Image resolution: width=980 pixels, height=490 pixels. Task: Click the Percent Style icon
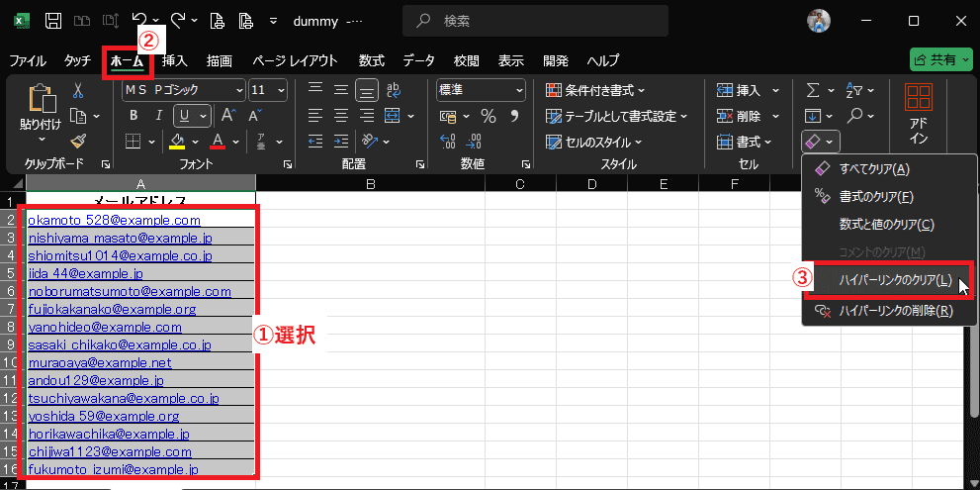tap(488, 116)
